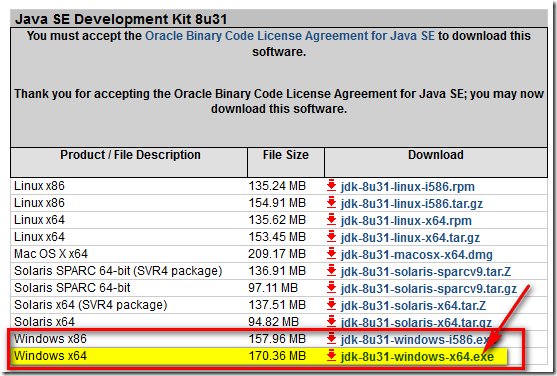Click download icon beside jdk-8u31-linux-i586.rpm

pyautogui.click(x=331, y=186)
